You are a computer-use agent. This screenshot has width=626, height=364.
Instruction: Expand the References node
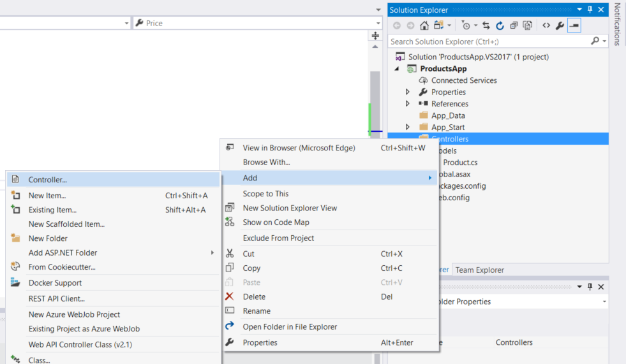click(x=408, y=104)
